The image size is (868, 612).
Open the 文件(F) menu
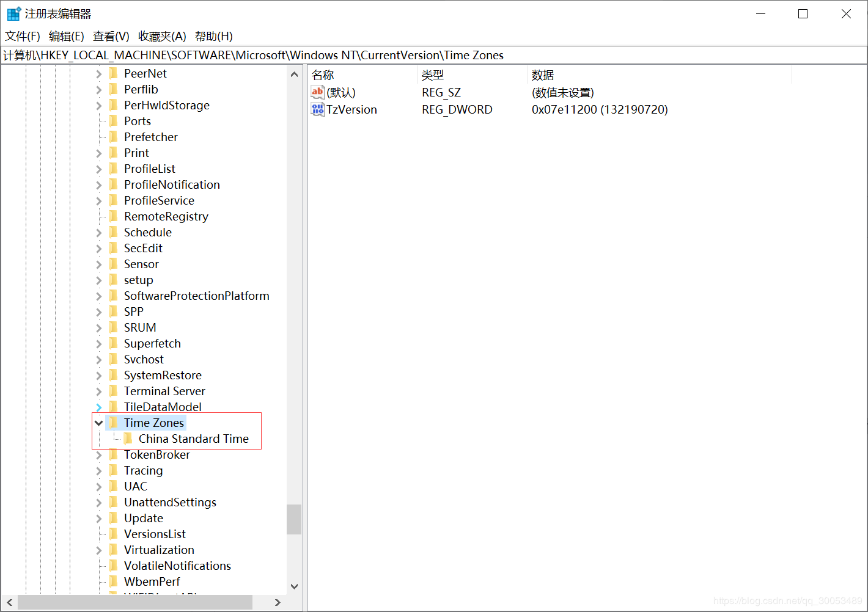click(23, 36)
